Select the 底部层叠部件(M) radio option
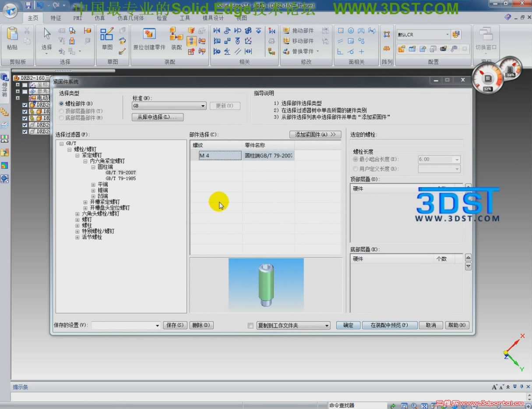Viewport: 532px width, 409px height. coord(62,118)
